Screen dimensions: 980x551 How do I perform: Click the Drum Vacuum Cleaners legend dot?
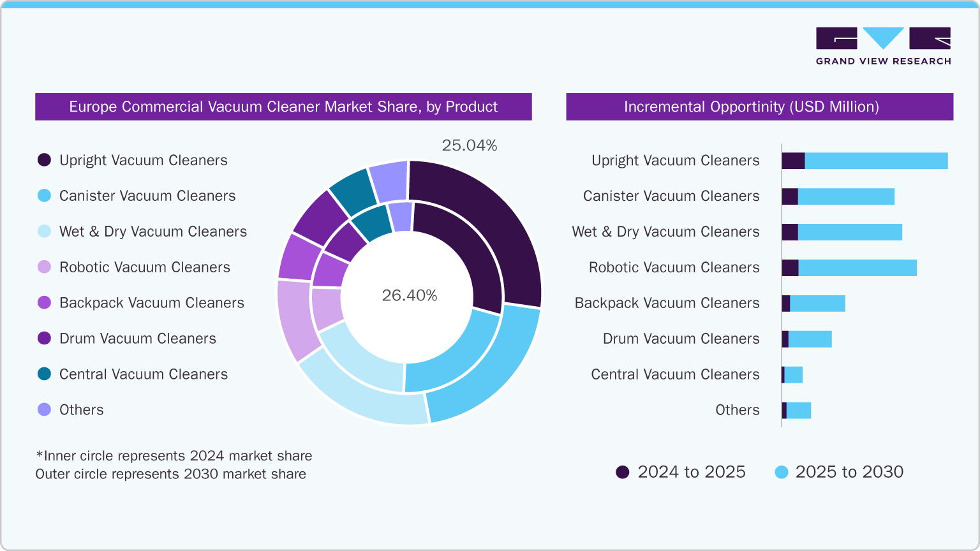pyautogui.click(x=44, y=339)
